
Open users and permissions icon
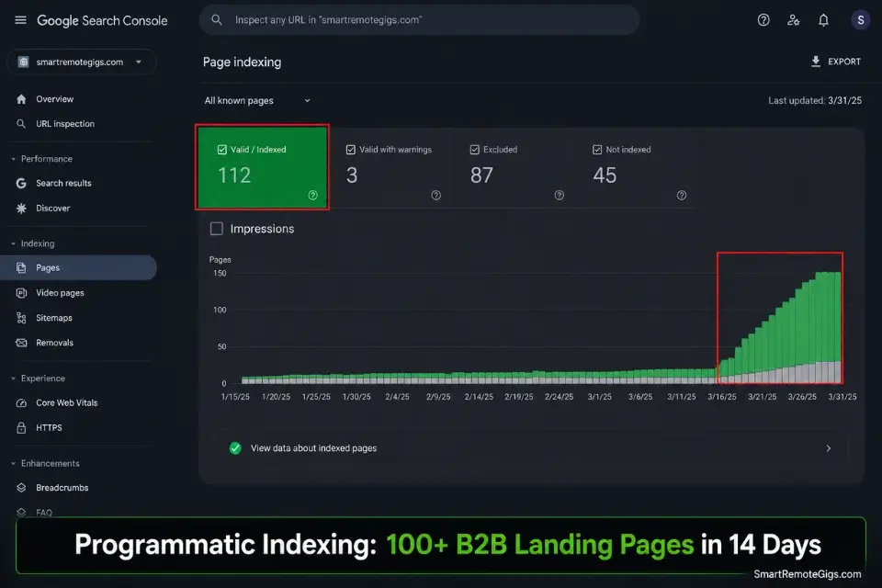pos(793,20)
